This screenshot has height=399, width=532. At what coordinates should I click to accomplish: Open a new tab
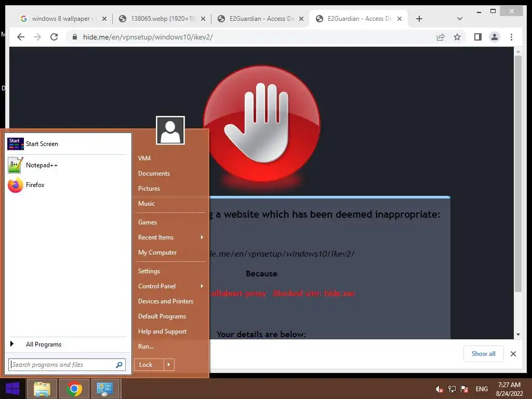click(x=419, y=19)
